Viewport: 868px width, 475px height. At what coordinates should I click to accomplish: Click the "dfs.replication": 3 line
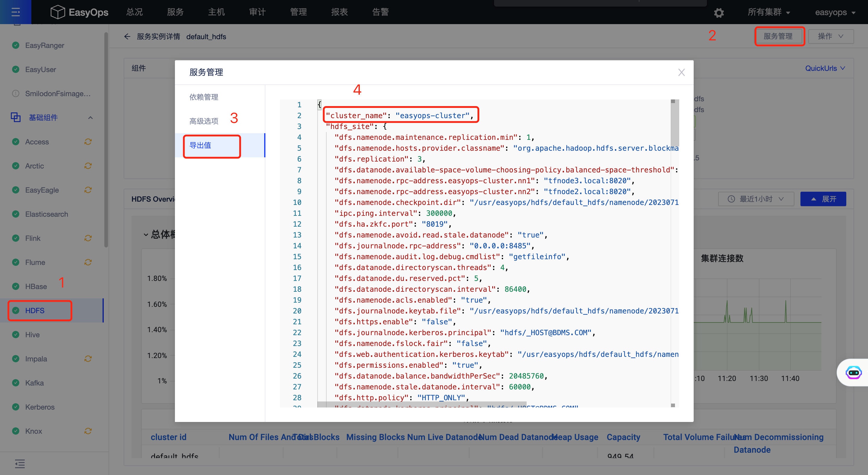[x=380, y=159]
